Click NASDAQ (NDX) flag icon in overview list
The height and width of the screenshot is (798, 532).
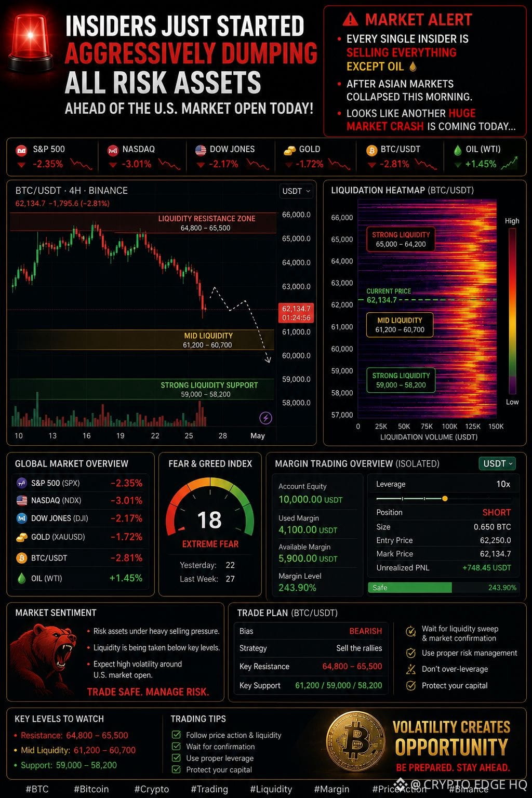point(22,500)
